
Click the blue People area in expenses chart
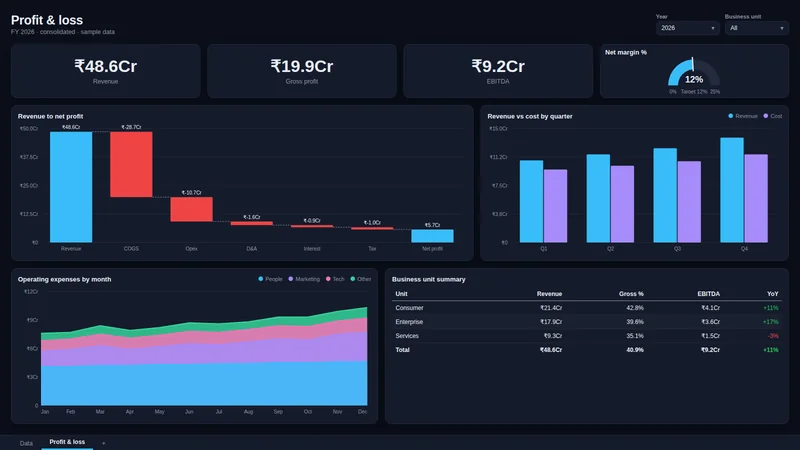click(x=204, y=385)
